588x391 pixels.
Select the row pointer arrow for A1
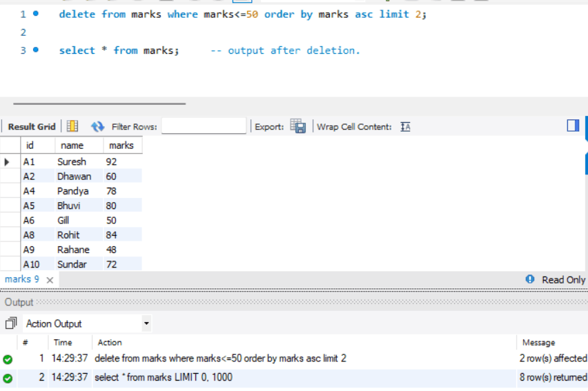click(7, 162)
